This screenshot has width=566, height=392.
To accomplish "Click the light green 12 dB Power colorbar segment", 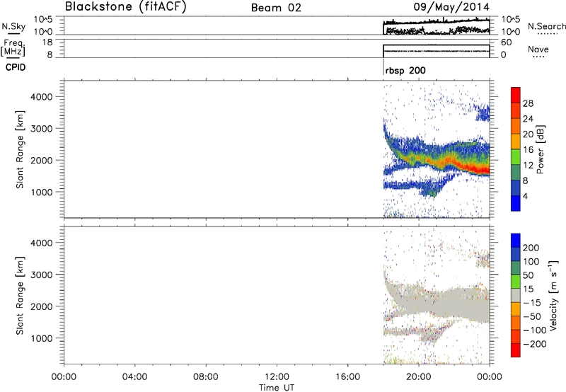I will tap(516, 157).
